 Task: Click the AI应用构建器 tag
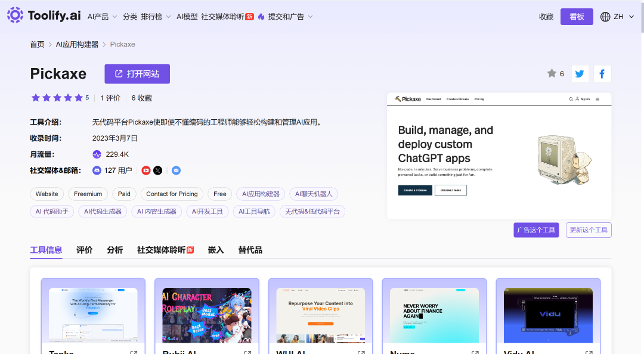point(261,194)
